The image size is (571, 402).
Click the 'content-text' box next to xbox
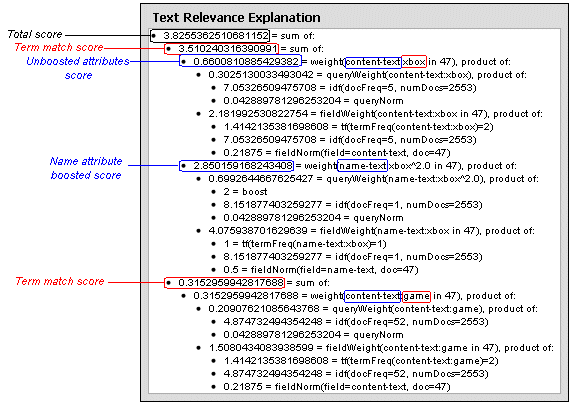(x=373, y=62)
